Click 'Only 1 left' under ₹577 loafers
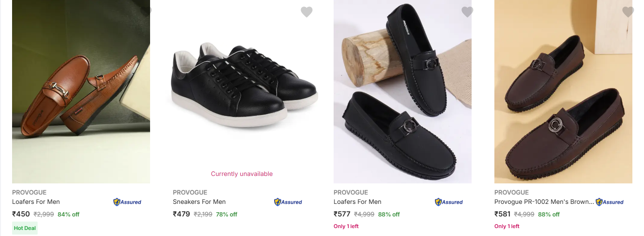Screen dimensions: 644x236 tap(346, 226)
